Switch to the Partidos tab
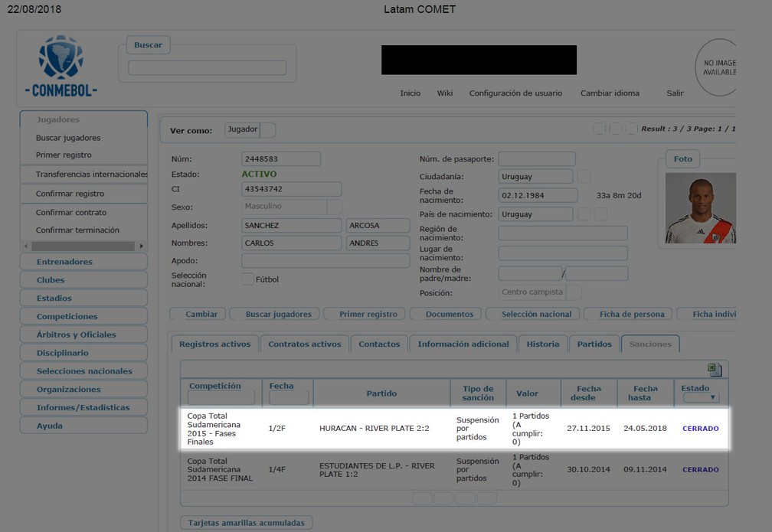 coord(594,344)
